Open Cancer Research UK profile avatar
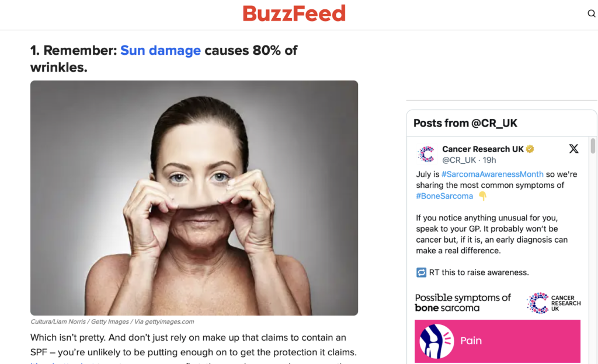598x364 pixels. click(x=426, y=154)
